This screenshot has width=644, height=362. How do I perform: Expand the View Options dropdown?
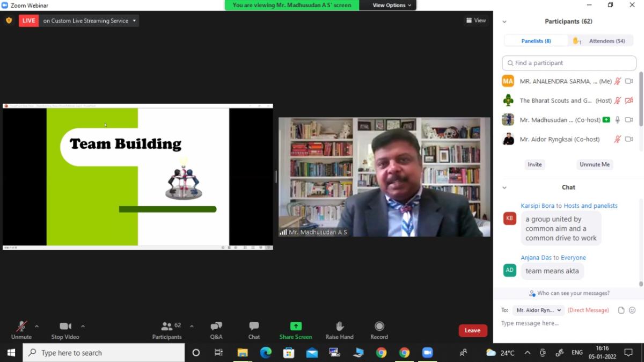click(392, 5)
